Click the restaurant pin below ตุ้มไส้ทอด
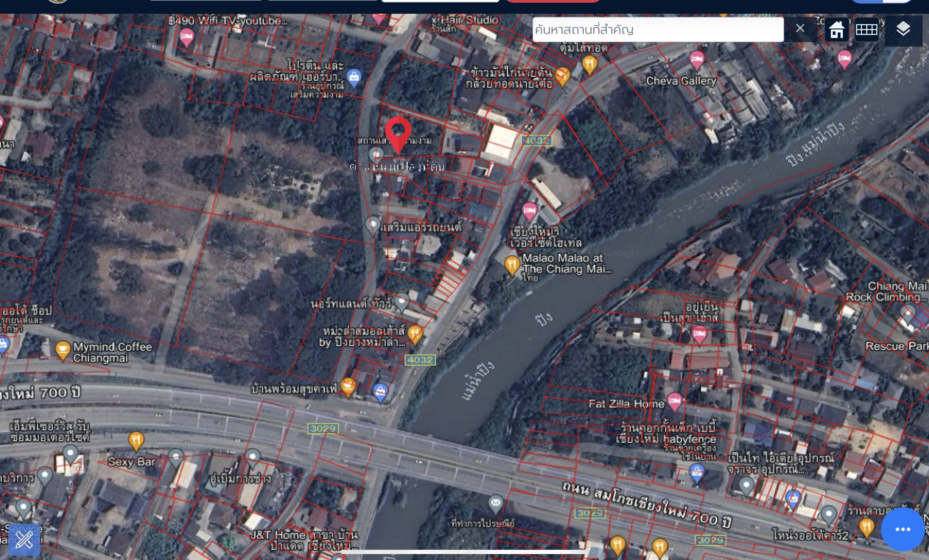929x560 pixels. point(589,65)
